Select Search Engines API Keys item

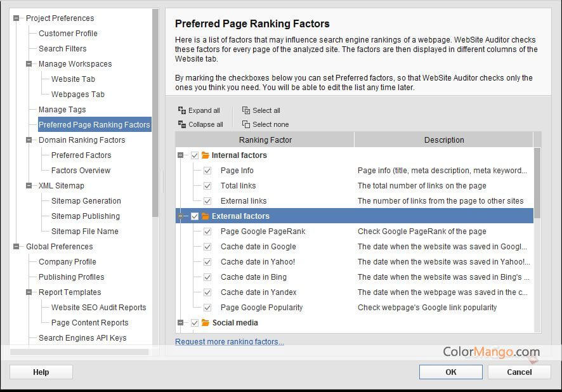[82, 338]
